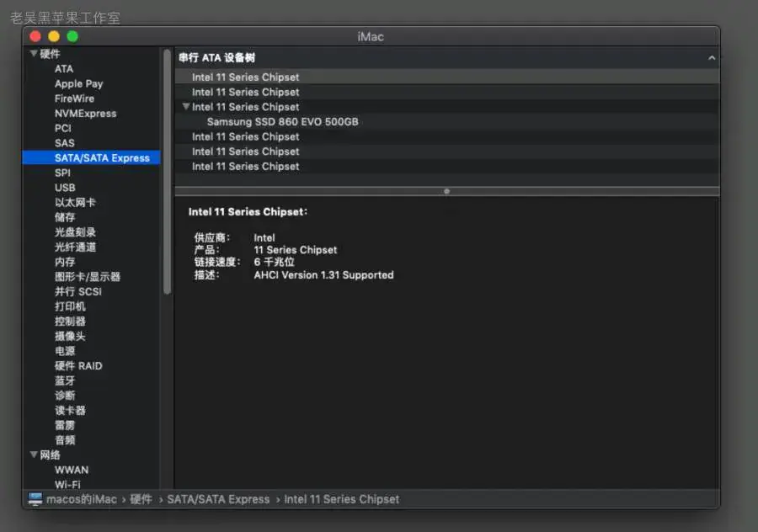Select Wi-Fi under 网络
The width and height of the screenshot is (758, 532).
[67, 485]
